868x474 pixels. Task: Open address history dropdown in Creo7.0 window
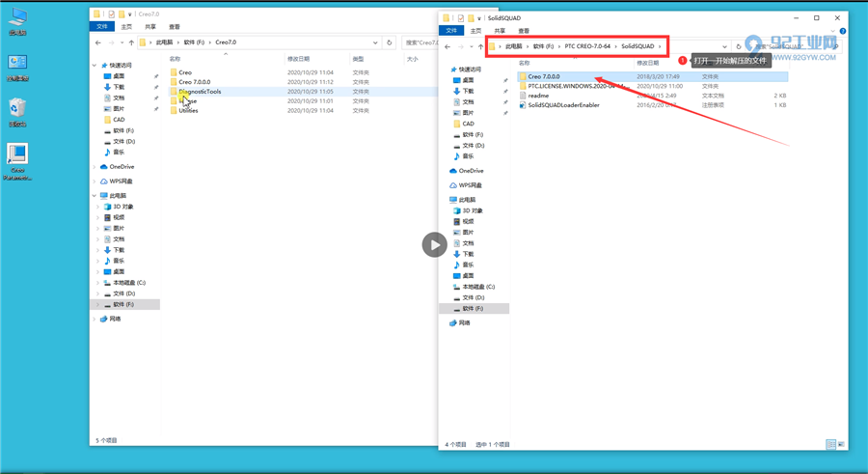point(375,42)
